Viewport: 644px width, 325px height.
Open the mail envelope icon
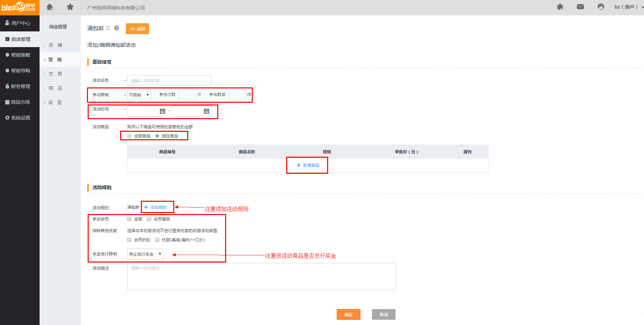pos(580,7)
